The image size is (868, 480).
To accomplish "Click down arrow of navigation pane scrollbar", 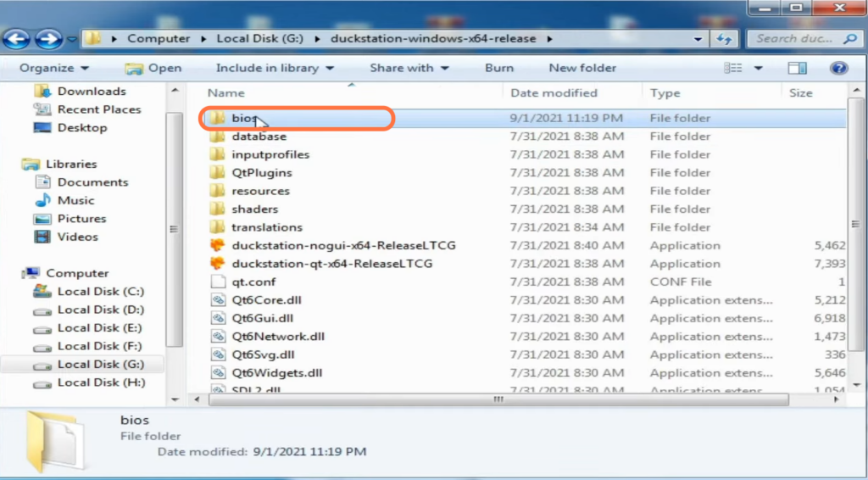I will (x=175, y=399).
